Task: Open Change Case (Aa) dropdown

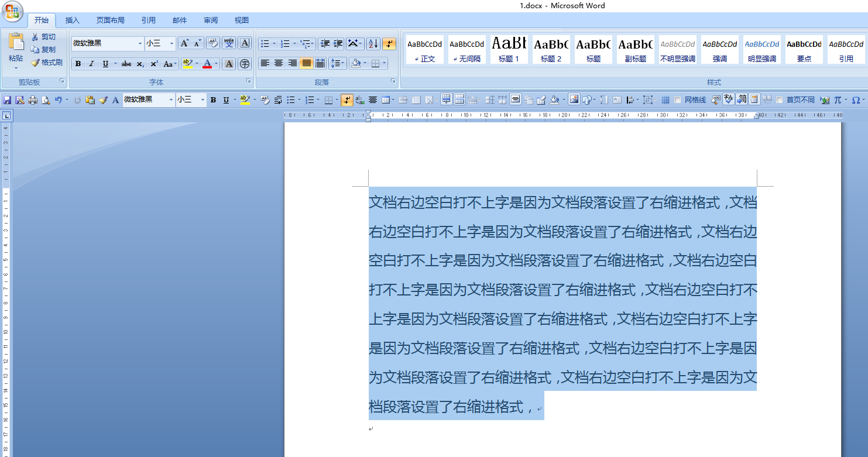Action: (170, 64)
